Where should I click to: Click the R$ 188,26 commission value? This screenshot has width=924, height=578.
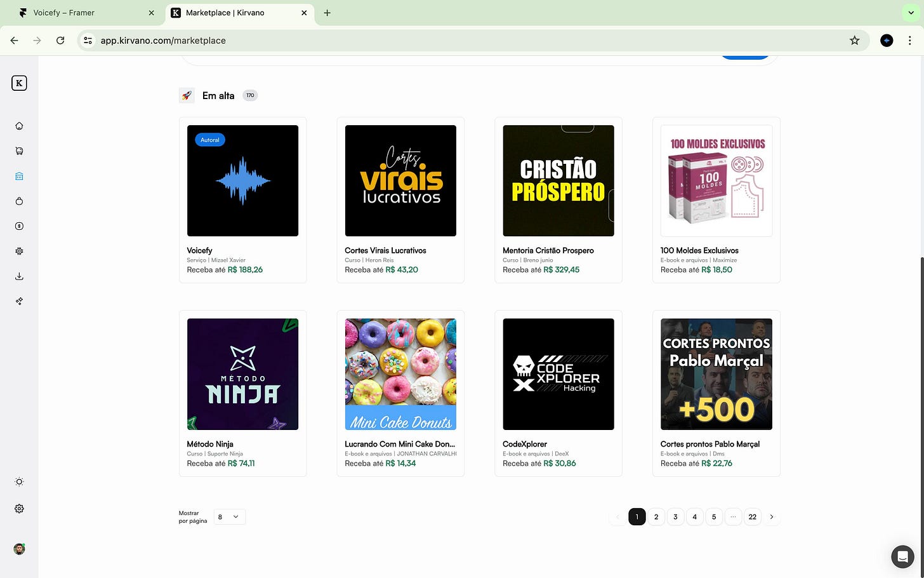[x=245, y=270]
